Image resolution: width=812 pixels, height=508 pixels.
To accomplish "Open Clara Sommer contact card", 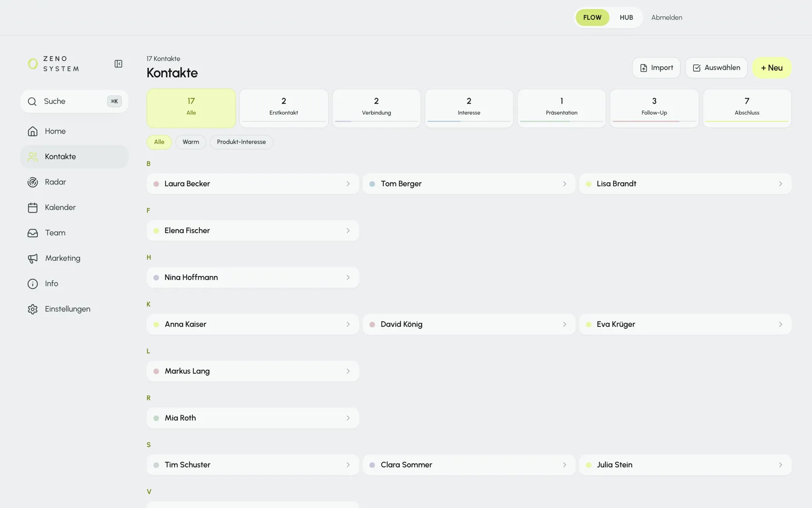I will point(469,465).
